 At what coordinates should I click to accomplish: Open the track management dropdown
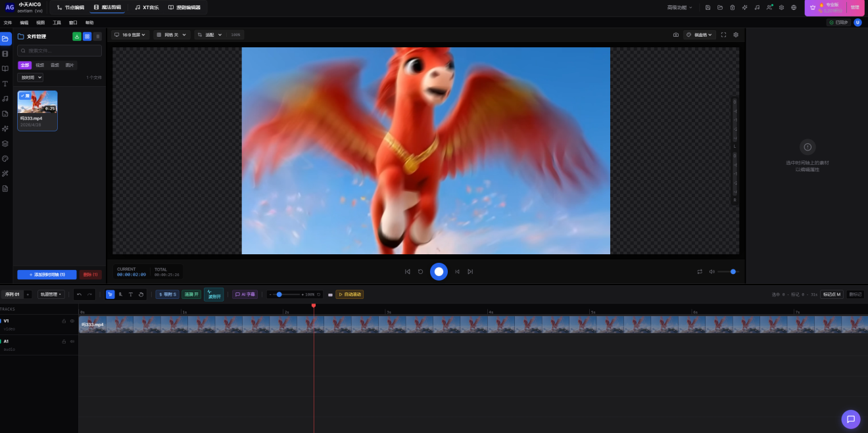(x=51, y=294)
